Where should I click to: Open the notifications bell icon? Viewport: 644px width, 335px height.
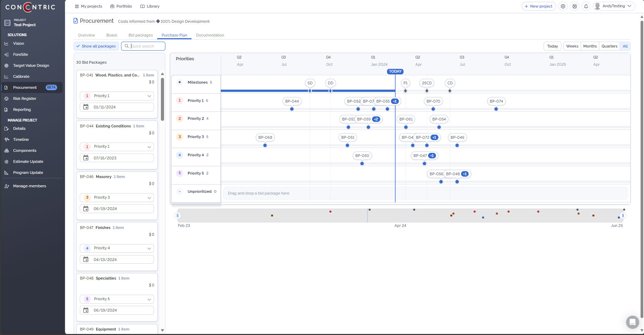[x=586, y=6]
